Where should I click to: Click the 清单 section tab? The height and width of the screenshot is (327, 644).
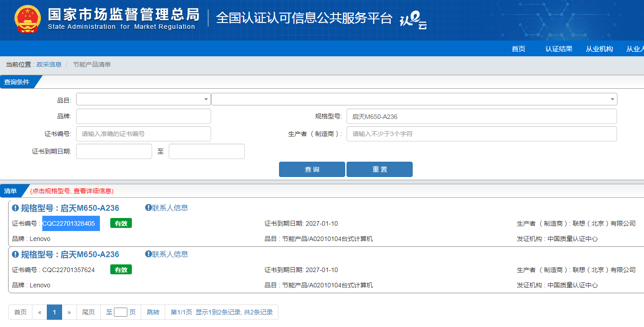(x=10, y=191)
